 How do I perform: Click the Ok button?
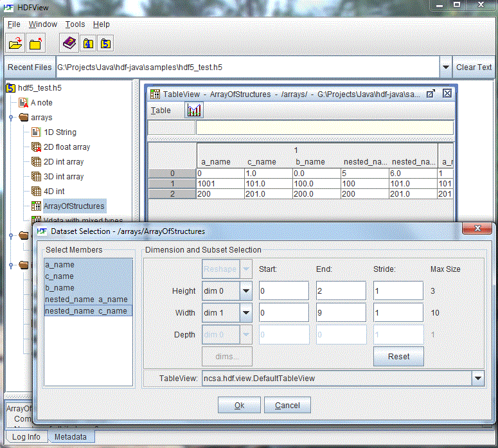(239, 405)
